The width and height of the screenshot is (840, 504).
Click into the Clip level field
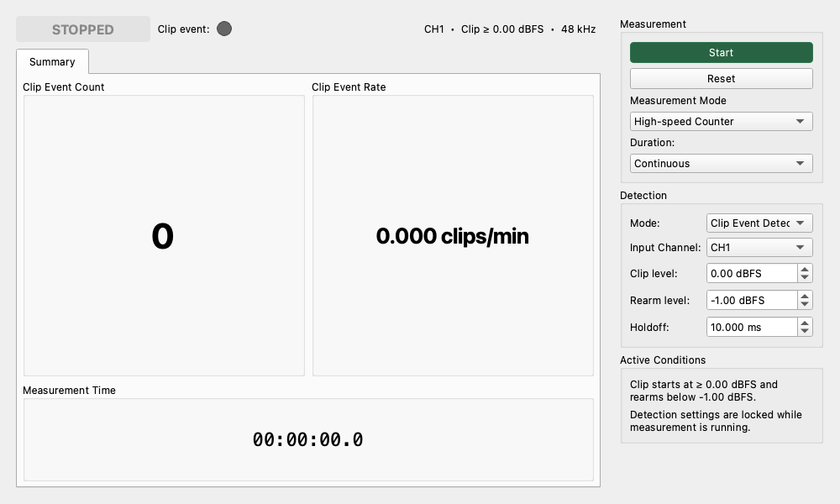pyautogui.click(x=752, y=273)
